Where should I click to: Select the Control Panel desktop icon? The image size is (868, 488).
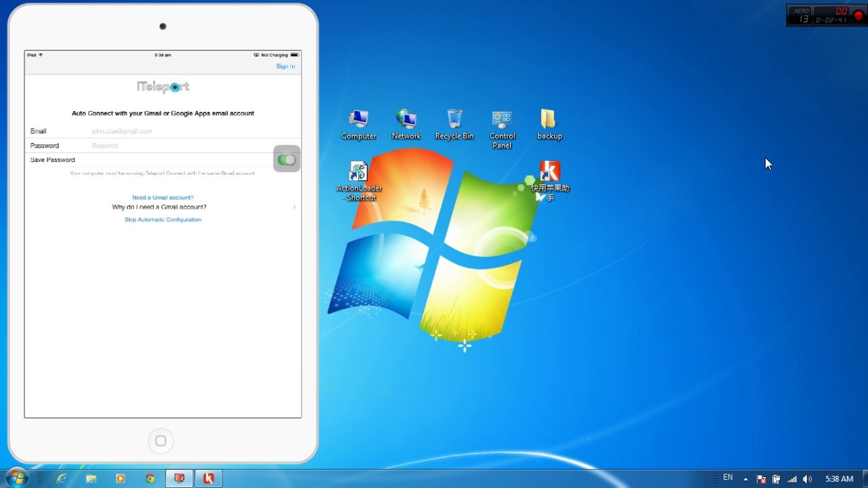click(502, 129)
